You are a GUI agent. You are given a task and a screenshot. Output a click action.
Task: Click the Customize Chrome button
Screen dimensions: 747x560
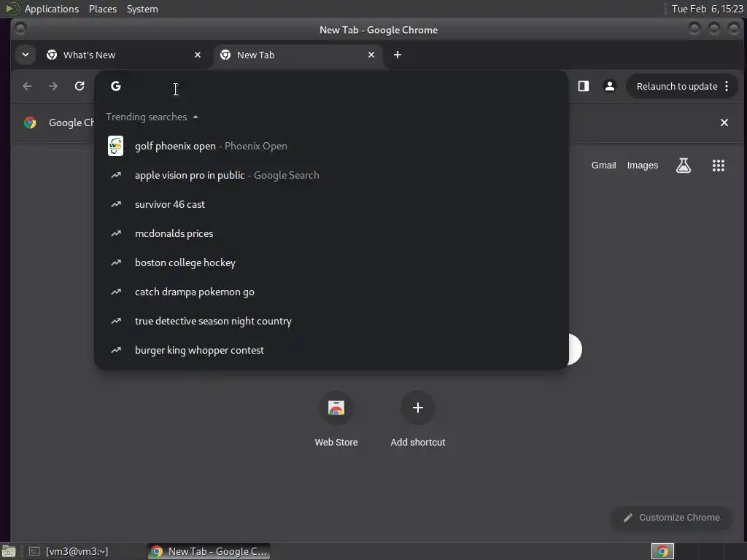pyautogui.click(x=672, y=518)
